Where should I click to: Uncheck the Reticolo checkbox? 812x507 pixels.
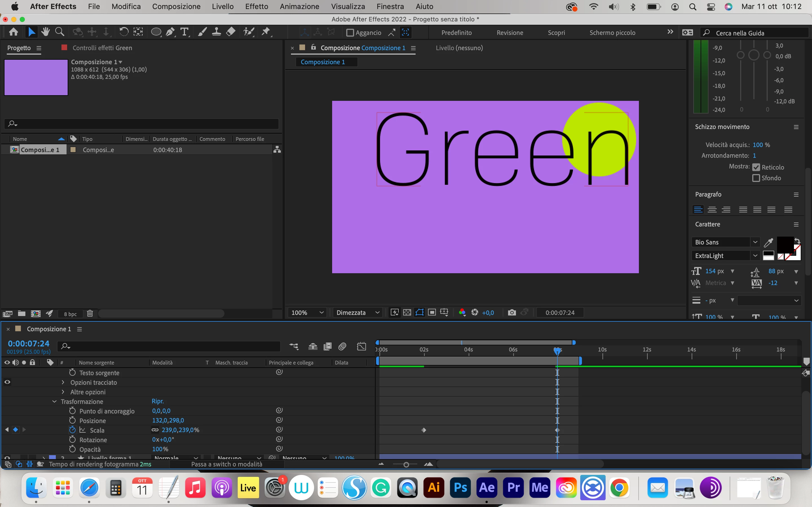[756, 167]
